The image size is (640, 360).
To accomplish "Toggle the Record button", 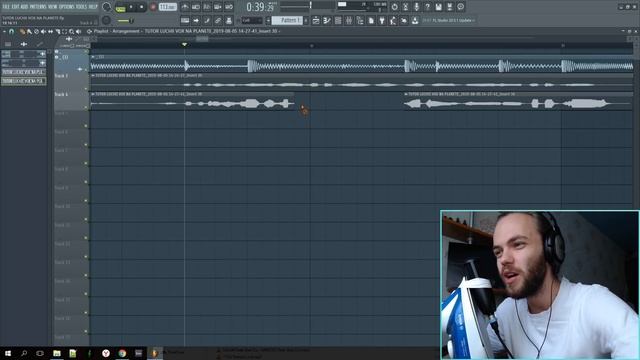I will pyautogui.click(x=153, y=7).
